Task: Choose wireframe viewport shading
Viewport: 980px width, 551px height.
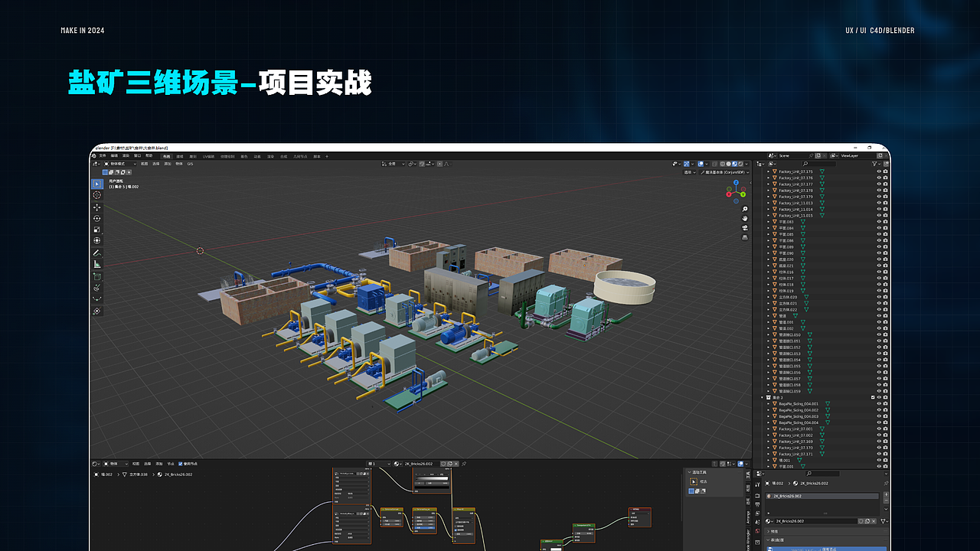Action: pyautogui.click(x=722, y=164)
